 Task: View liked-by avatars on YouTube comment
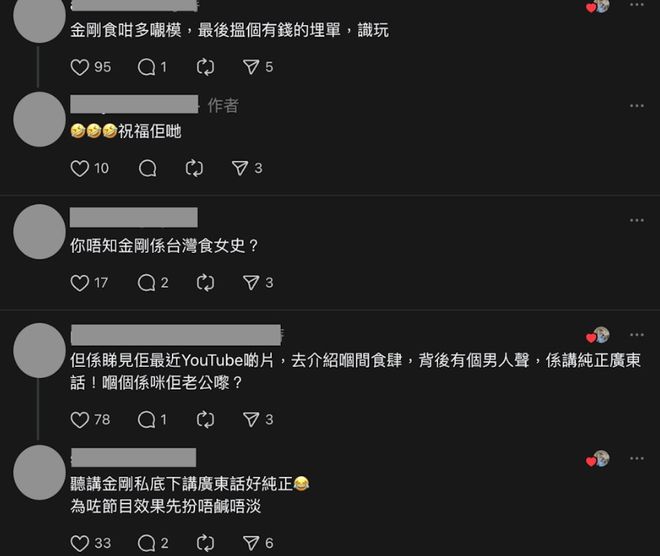coord(598,335)
